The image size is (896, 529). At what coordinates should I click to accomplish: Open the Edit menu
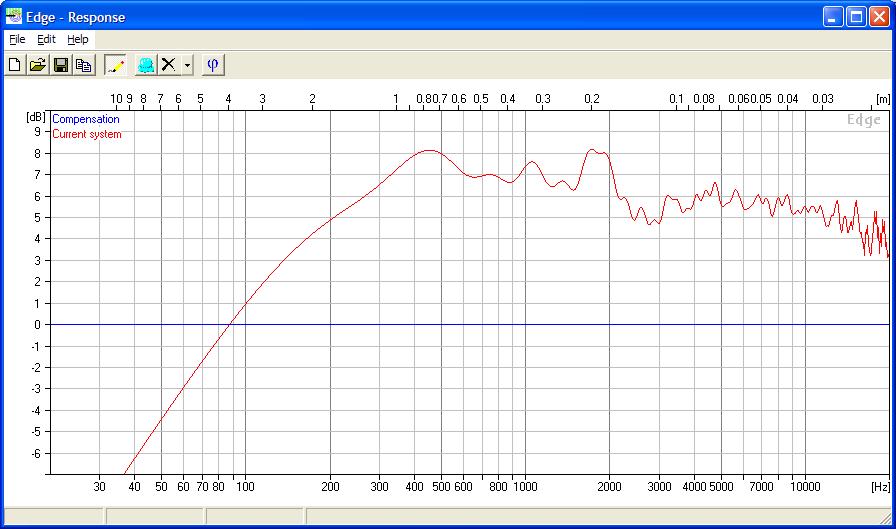[x=46, y=39]
